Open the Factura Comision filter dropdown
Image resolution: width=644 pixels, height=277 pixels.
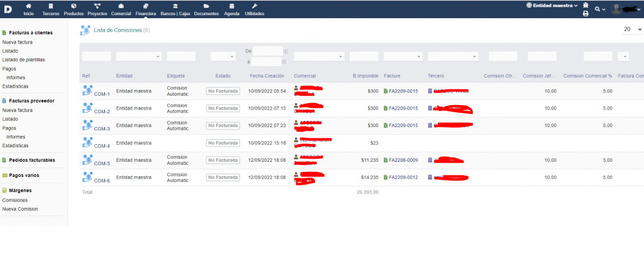pyautogui.click(x=623, y=56)
